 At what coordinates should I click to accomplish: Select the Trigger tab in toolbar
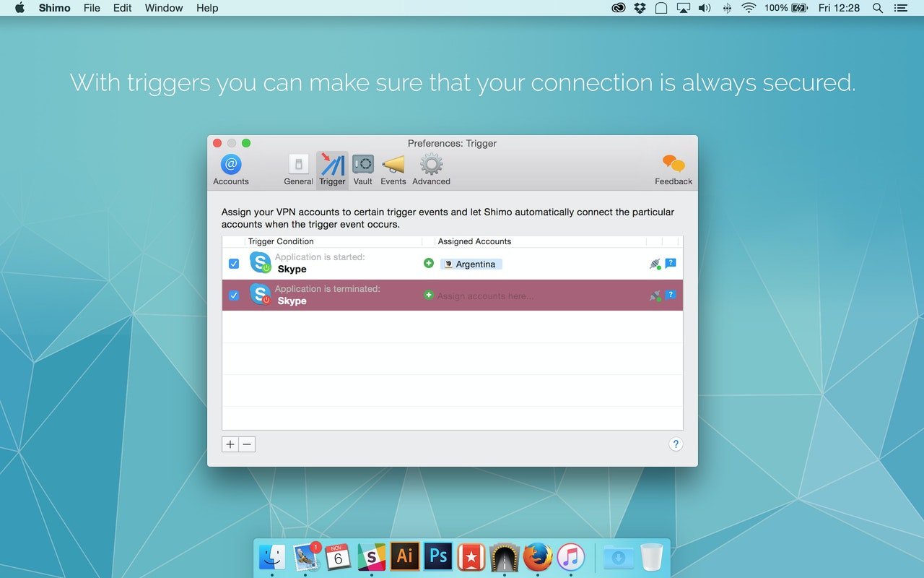332,169
